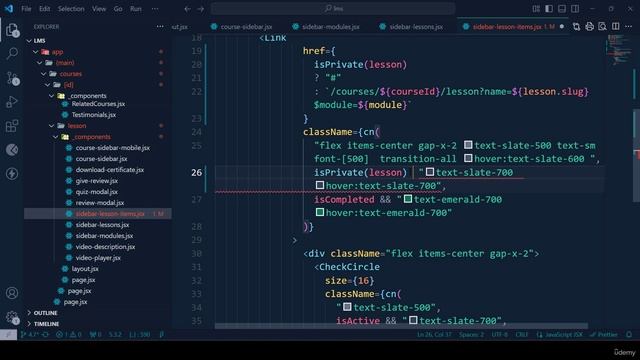Click the horizontal scrollbar of the editor
Screen dimensions: 640x360
[x=401, y=326]
